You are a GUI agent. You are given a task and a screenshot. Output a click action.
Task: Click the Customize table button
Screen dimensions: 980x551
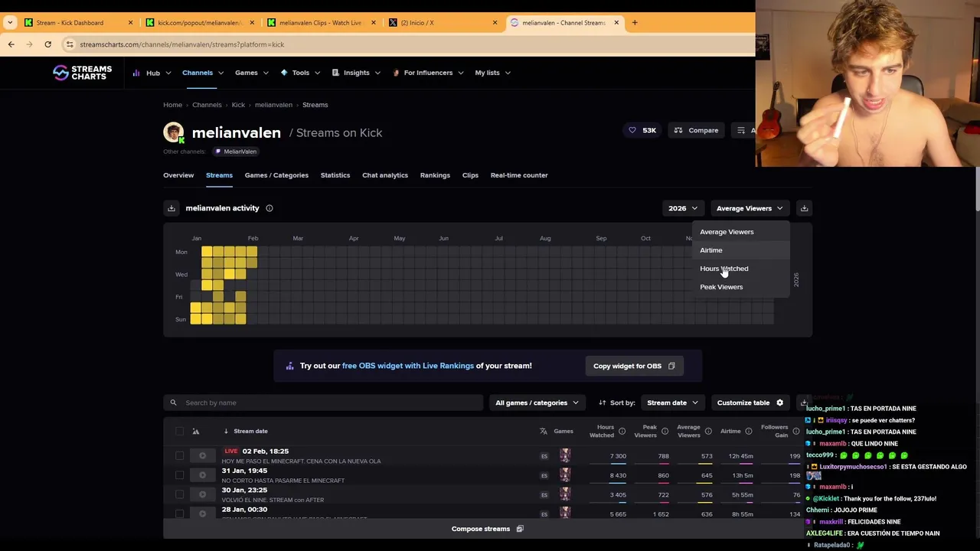pyautogui.click(x=750, y=403)
